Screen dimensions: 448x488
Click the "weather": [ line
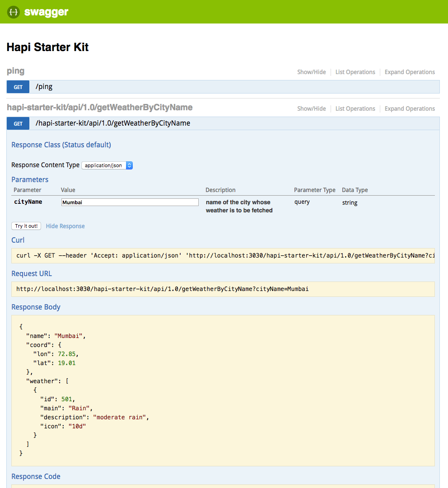pos(47,381)
